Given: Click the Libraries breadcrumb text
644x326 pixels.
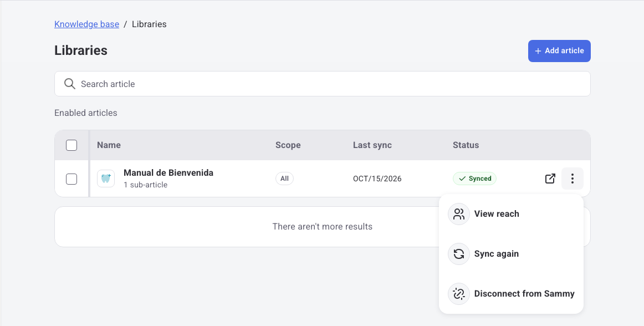Looking at the screenshot, I should point(149,24).
